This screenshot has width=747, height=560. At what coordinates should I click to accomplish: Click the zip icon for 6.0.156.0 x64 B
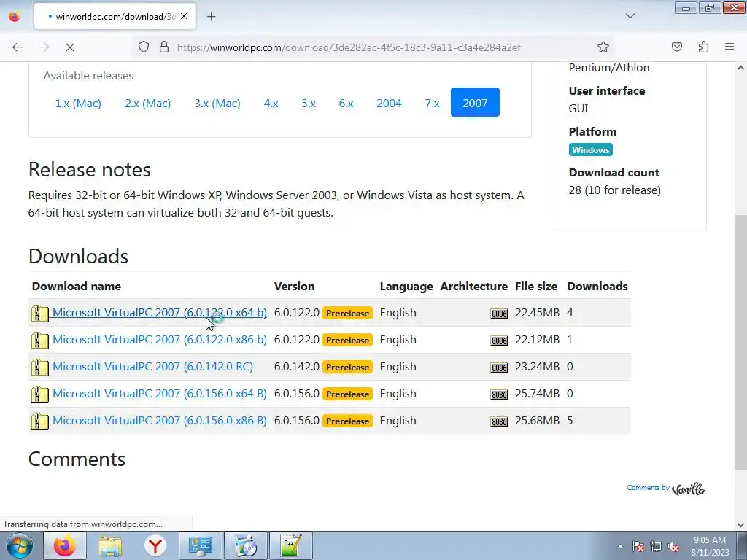click(x=39, y=394)
